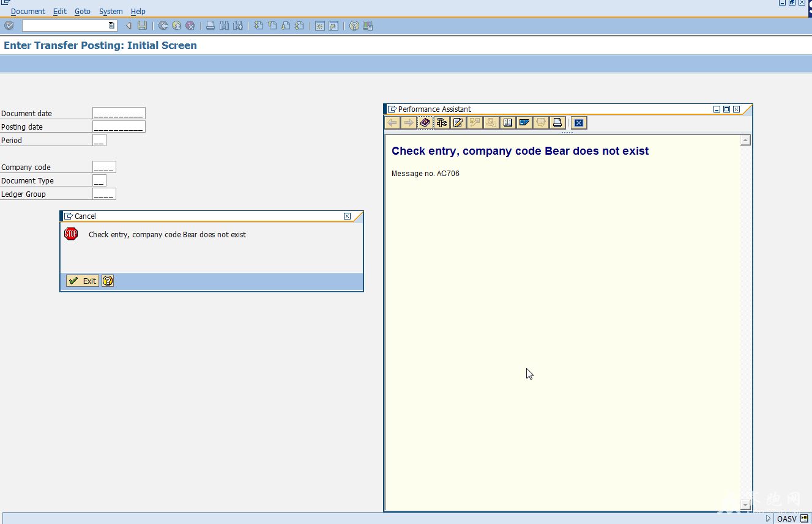Viewport: 812px width, 524px height.
Task: Expand the status bar triangle arrow
Action: click(768, 518)
